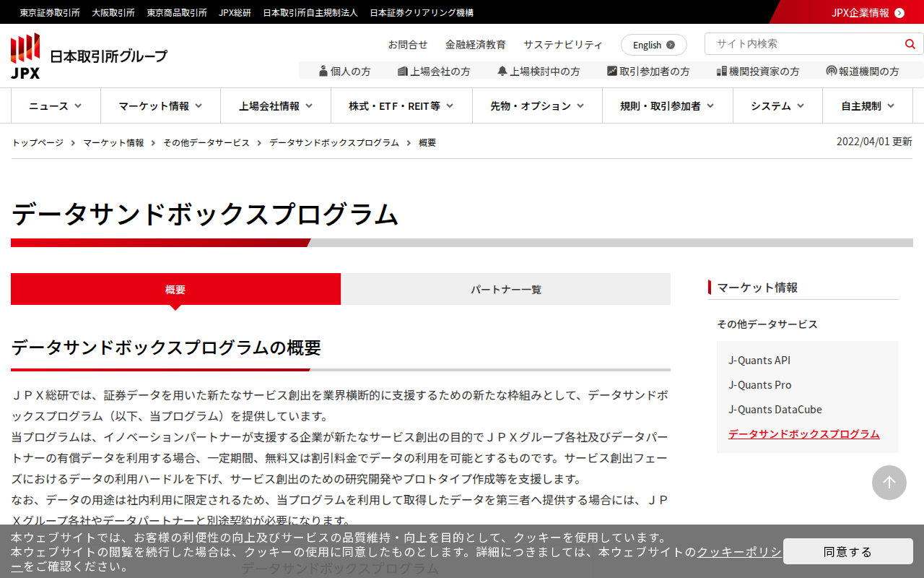This screenshot has height=578, width=924.
Task: Expand the 上場会社情報 menu
Action: coord(276,106)
